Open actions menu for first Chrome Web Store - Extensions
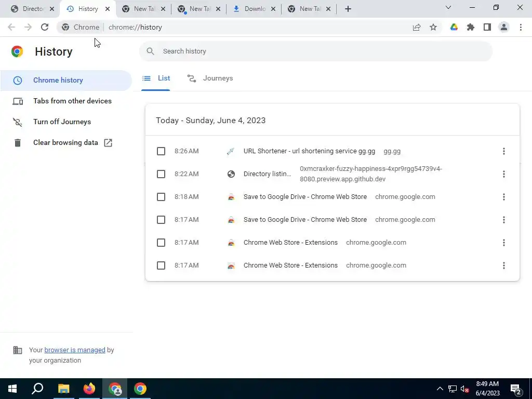The image size is (532, 399). [x=504, y=243]
